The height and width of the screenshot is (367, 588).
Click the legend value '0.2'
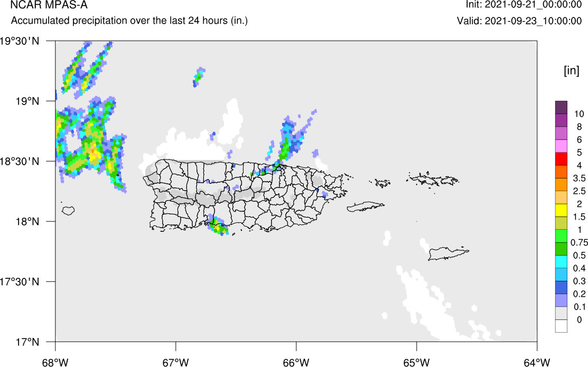tap(580, 294)
